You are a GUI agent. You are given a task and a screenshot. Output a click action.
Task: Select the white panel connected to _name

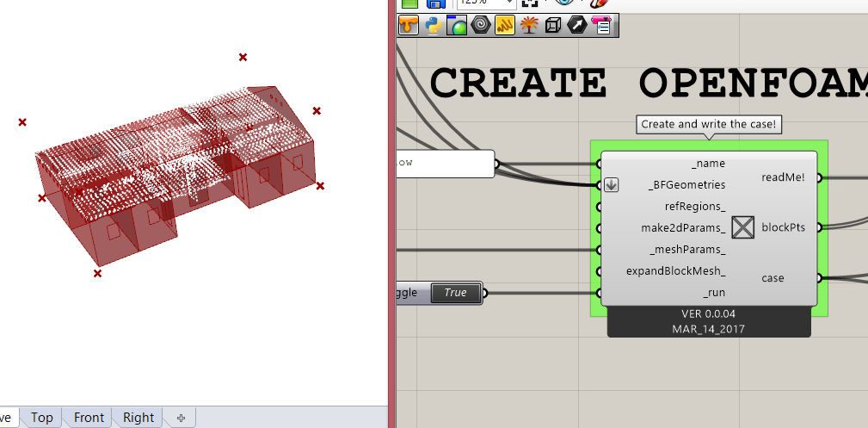446,164
